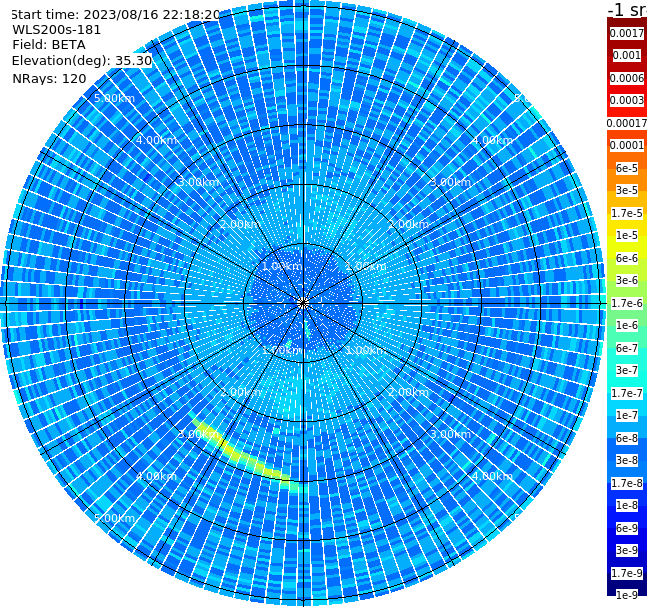Screen dimensions: 647x607
Task: Click the 3e-6 colorbar label
Action: 627,280
